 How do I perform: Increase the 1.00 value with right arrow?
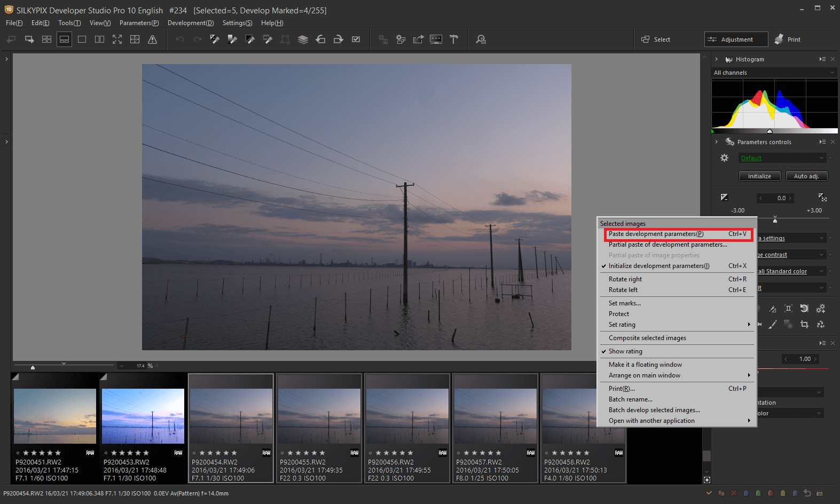coord(815,359)
